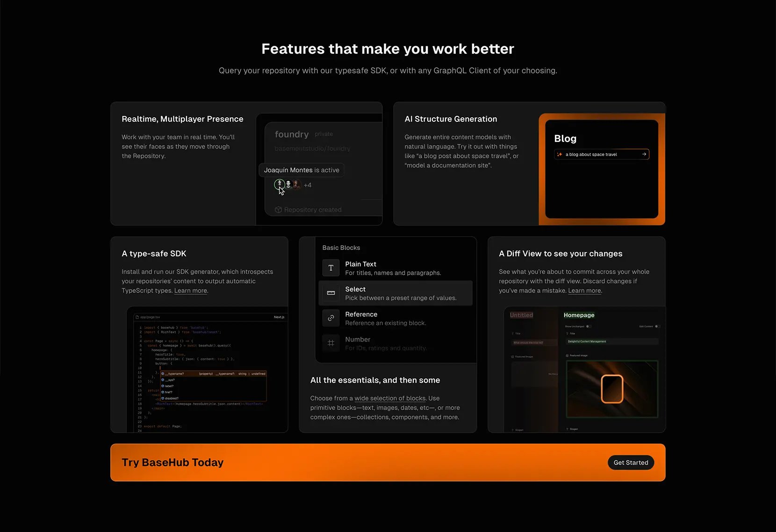Choose the Select block row
The image size is (776, 532).
click(395, 293)
